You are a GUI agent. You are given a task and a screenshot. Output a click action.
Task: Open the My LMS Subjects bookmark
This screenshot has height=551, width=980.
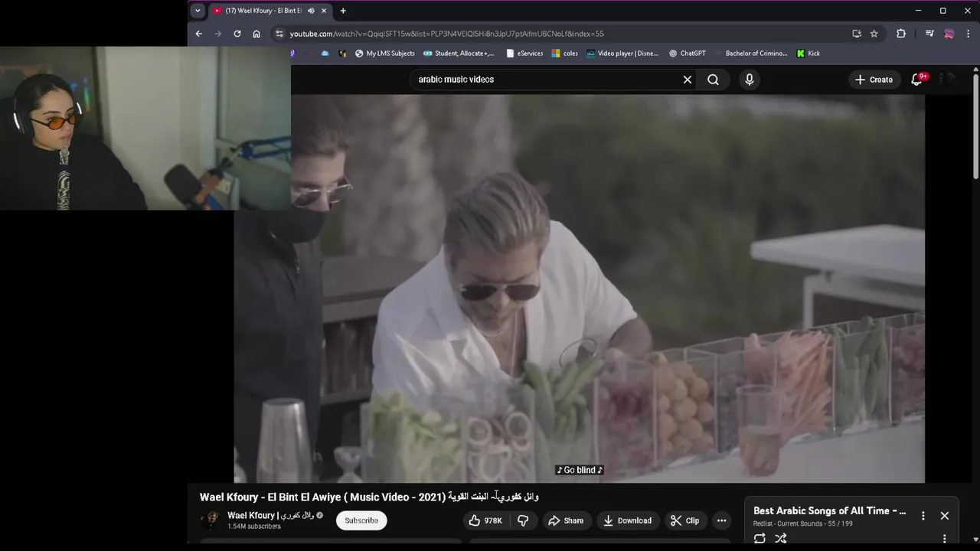(x=385, y=54)
